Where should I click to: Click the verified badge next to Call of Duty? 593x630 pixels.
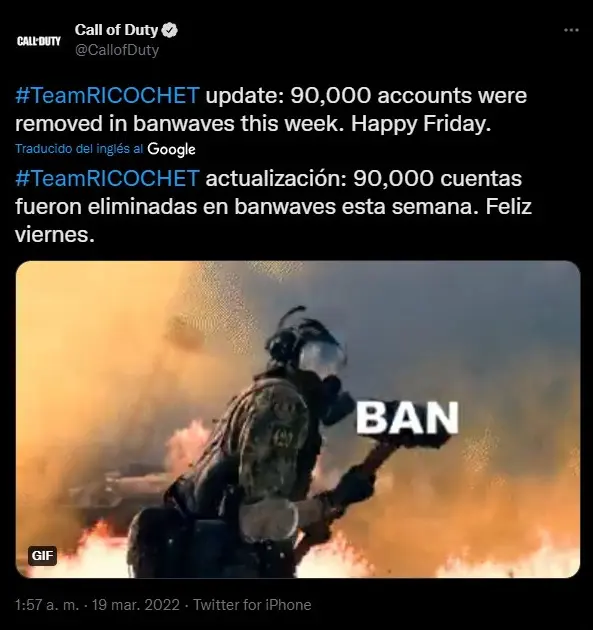[x=170, y=30]
